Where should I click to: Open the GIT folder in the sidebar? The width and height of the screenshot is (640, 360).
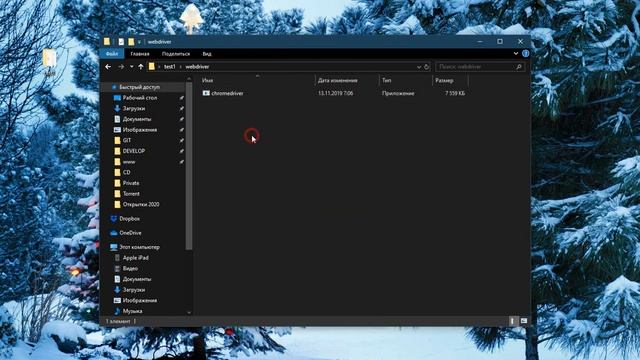[x=127, y=140]
